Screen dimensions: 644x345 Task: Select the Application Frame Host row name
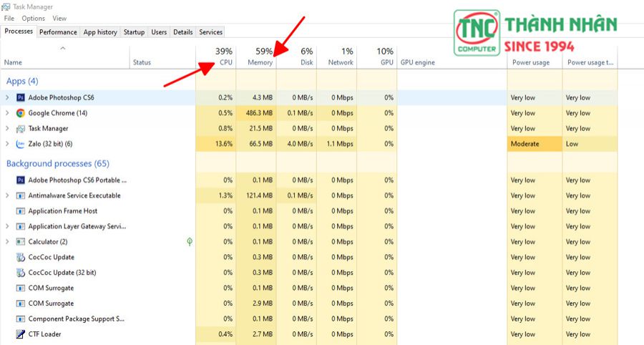(63, 211)
